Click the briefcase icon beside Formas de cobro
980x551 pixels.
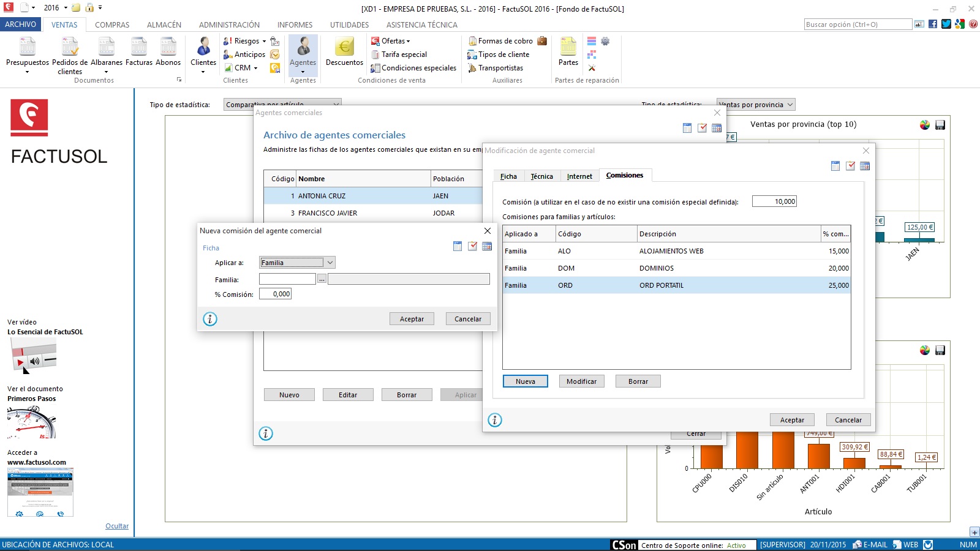pos(542,41)
